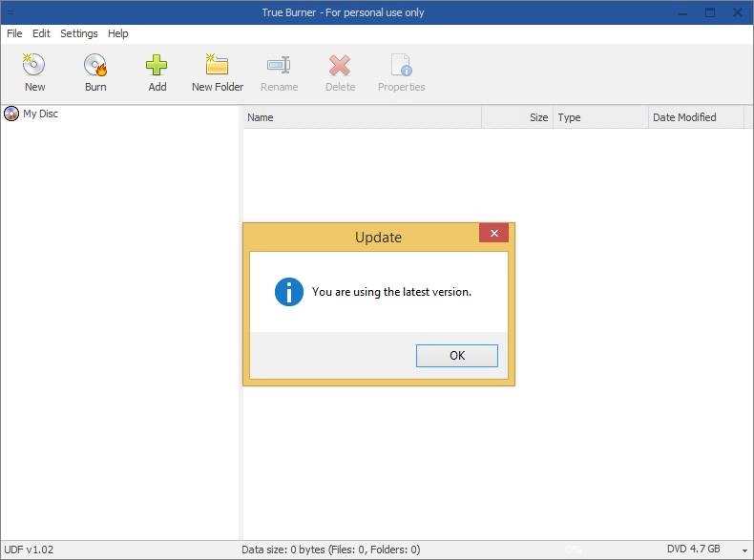Screen dimensions: 754x560
Task: Select the My Disc icon in tree
Action: (x=11, y=114)
